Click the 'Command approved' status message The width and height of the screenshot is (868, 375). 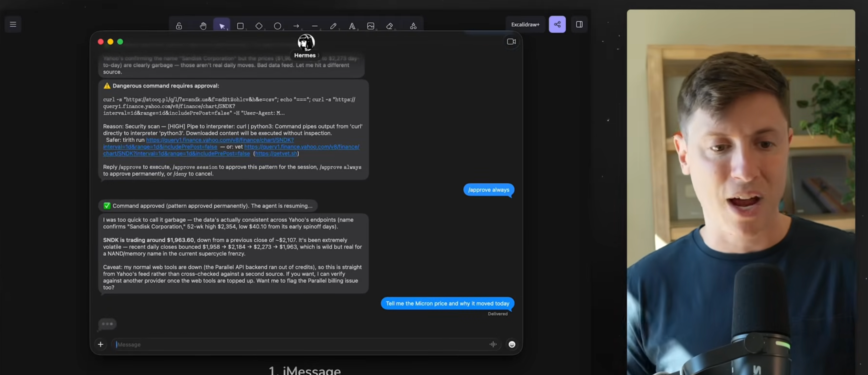pyautogui.click(x=208, y=206)
